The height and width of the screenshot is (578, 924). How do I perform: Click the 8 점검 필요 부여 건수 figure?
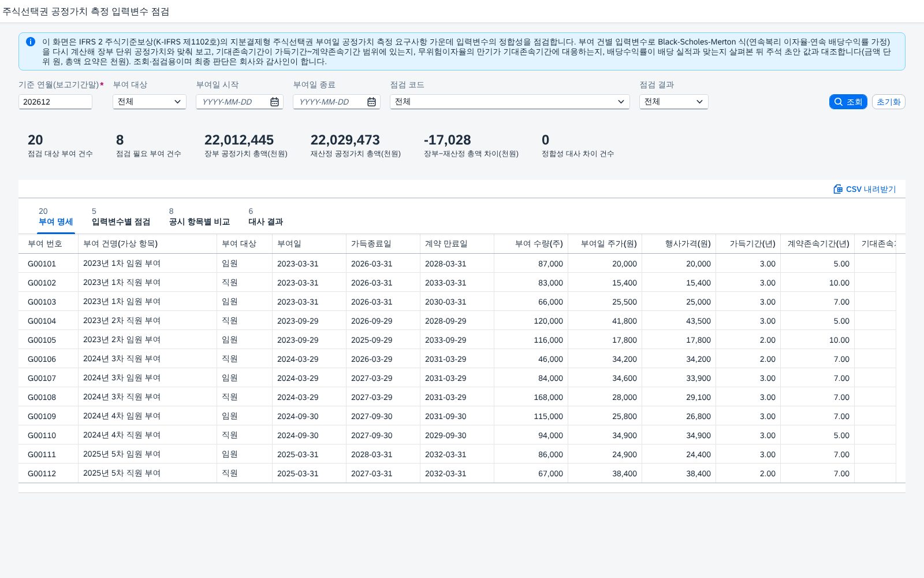click(x=120, y=140)
